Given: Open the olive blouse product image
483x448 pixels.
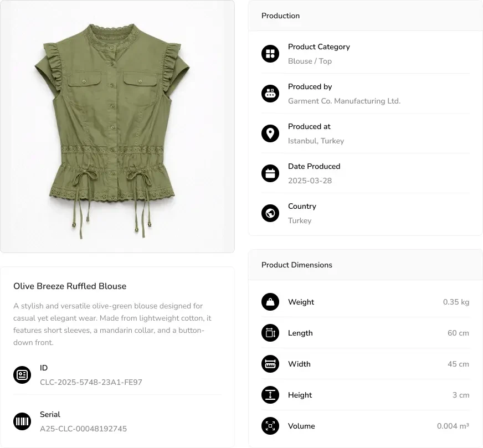Looking at the screenshot, I should 117,126.
